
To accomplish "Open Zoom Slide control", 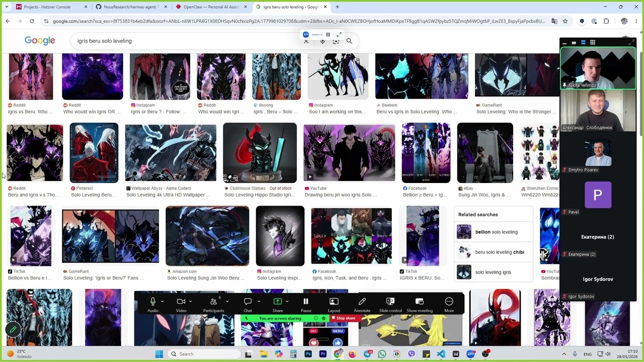I will click(390, 305).
